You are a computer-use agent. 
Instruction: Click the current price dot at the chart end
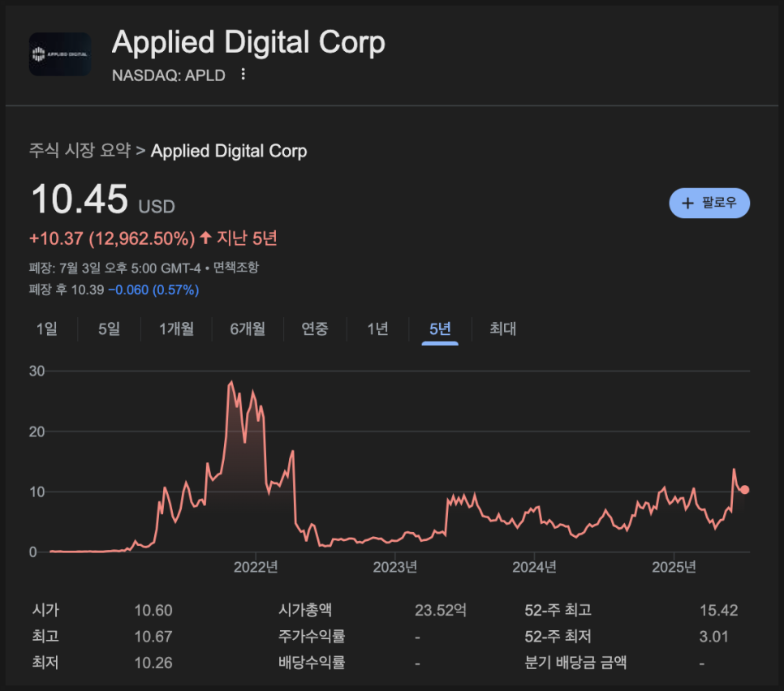tap(744, 490)
